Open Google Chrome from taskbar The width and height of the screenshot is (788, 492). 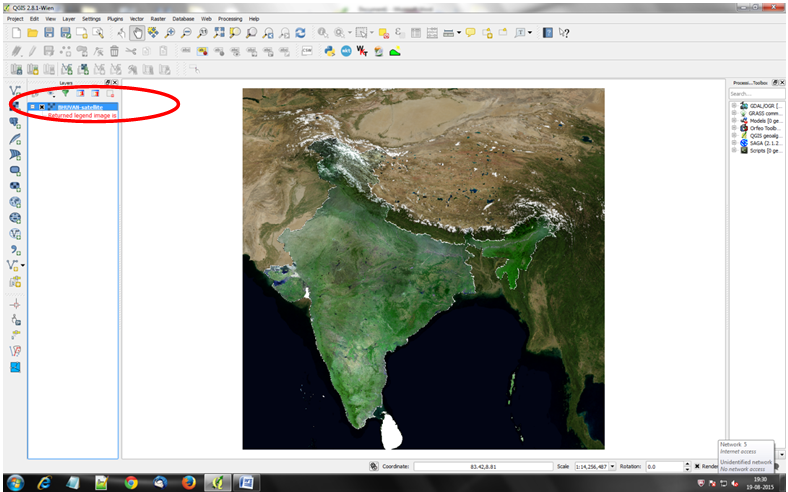click(x=131, y=483)
